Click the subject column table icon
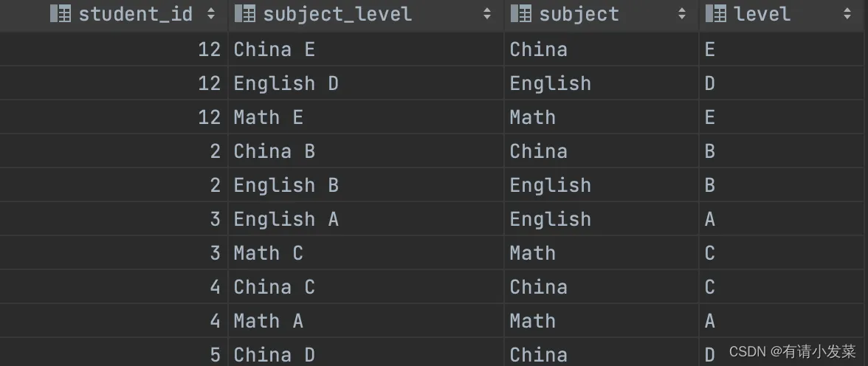 (521, 13)
